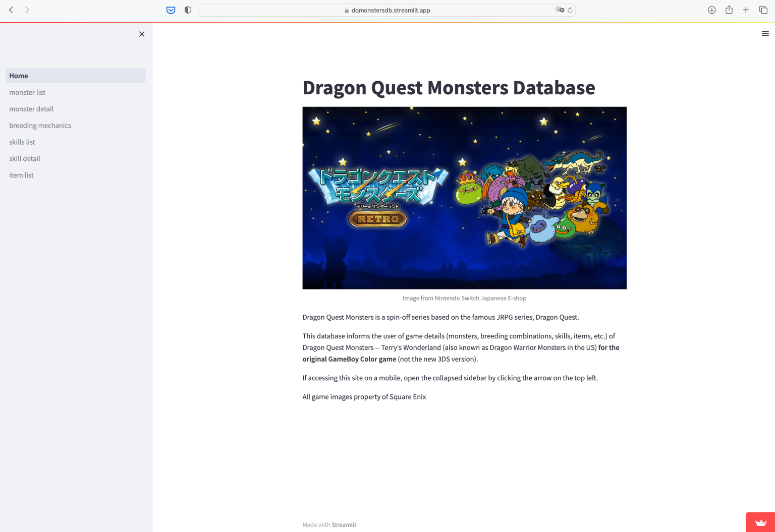Click the privacy shield icon
775x532 pixels.
[x=188, y=10]
